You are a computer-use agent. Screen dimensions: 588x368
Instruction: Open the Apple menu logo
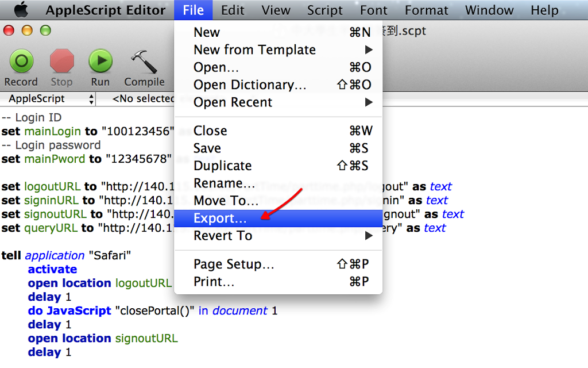pyautogui.click(x=21, y=10)
